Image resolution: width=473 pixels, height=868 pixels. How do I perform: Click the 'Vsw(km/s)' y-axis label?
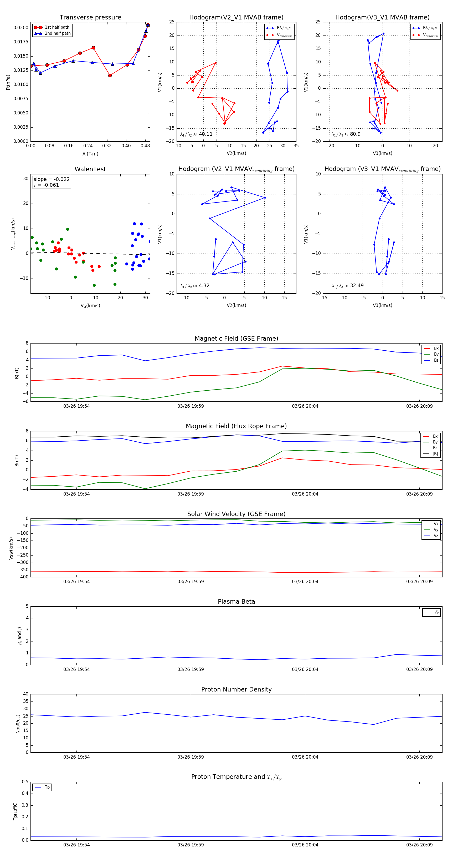(11, 548)
